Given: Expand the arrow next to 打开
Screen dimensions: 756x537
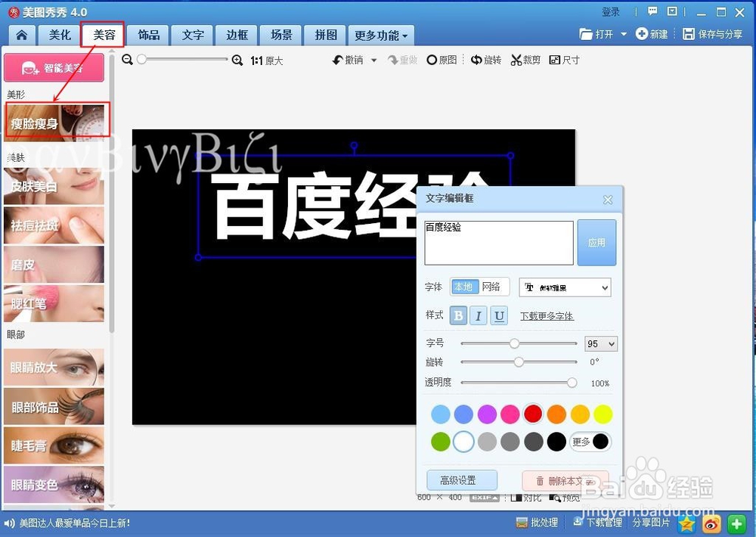Looking at the screenshot, I should pyautogui.click(x=624, y=34).
